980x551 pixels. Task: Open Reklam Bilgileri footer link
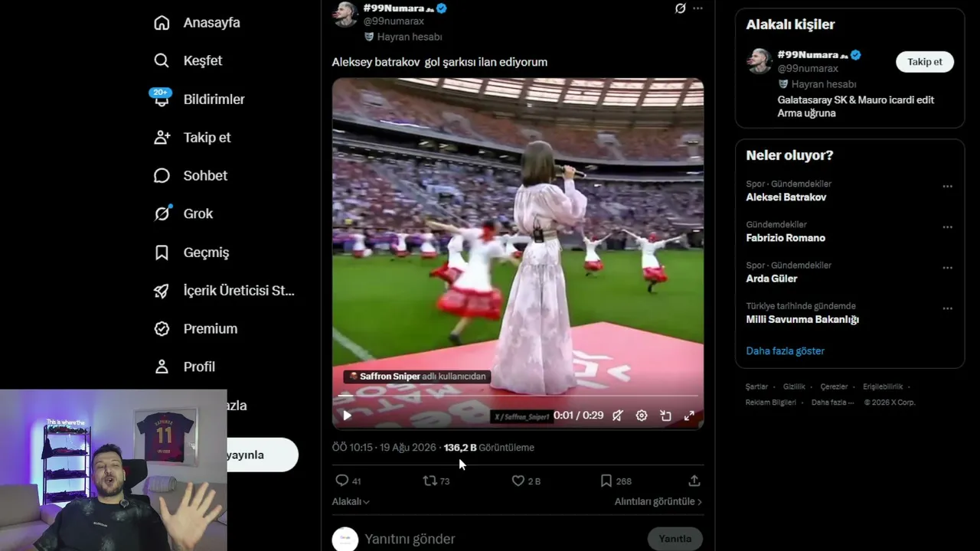tap(771, 403)
